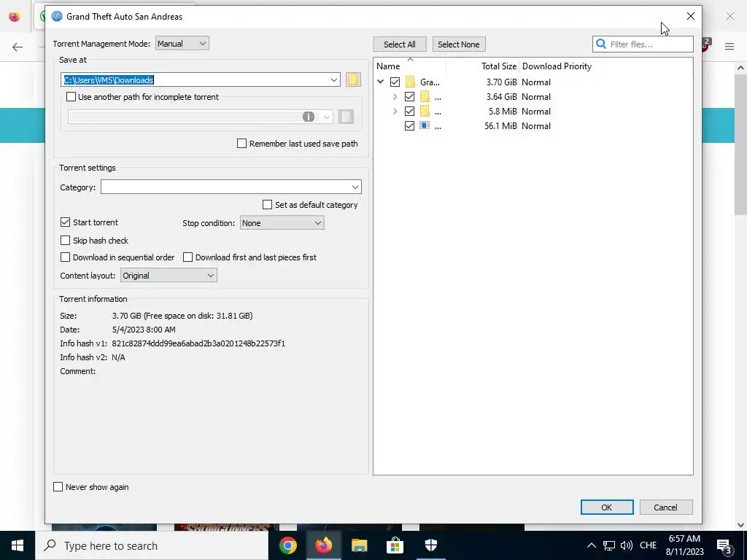Viewport: 747px width, 560px height.
Task: Click the Firefox back arrow behind the dialog
Action: (18, 47)
